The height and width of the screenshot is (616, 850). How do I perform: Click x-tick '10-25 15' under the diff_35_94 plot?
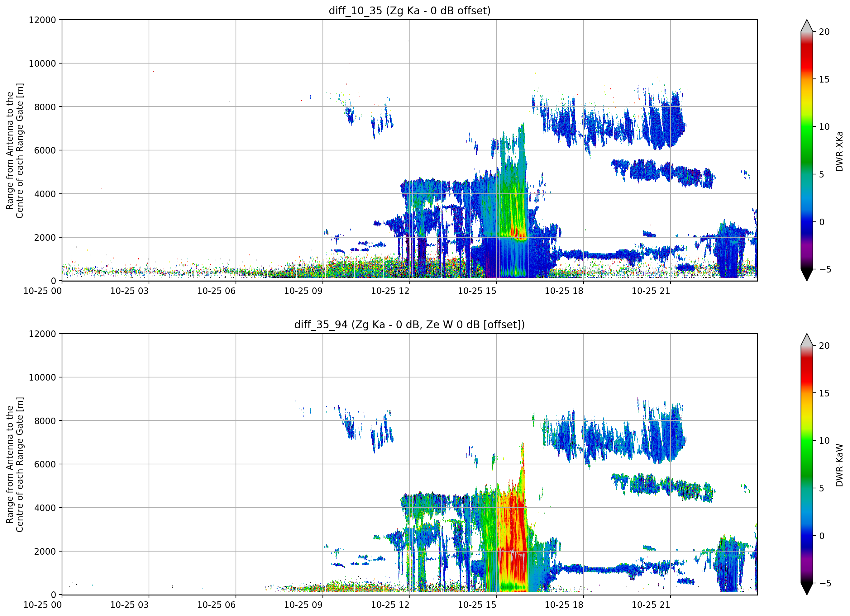(477, 605)
